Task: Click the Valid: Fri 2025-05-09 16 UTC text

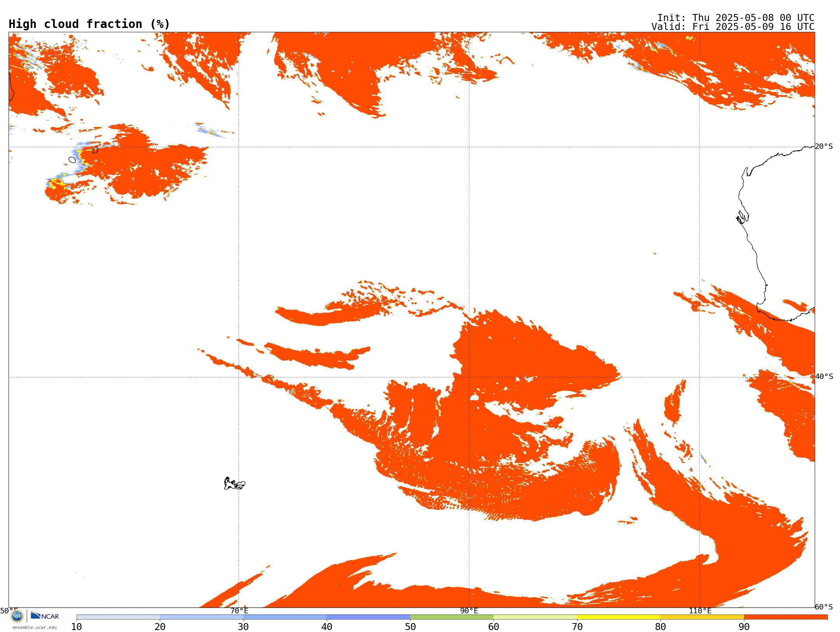Action: [x=733, y=27]
